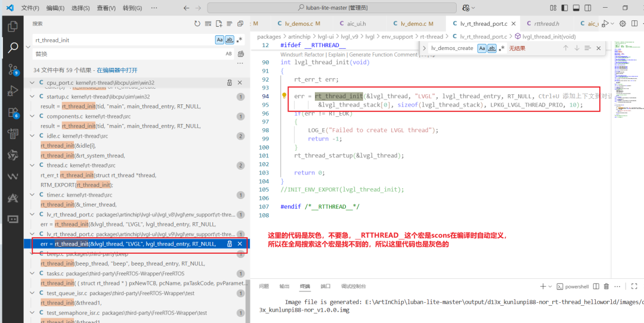Open the Extensions view with badge 6

click(x=13, y=112)
